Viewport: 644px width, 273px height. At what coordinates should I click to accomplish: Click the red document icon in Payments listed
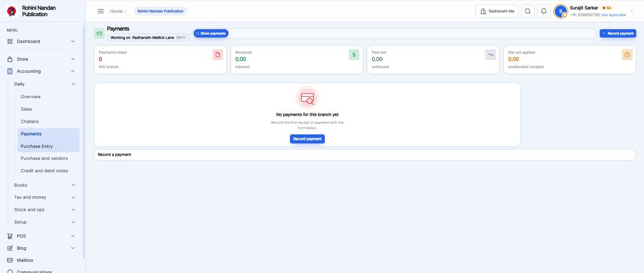point(218,55)
